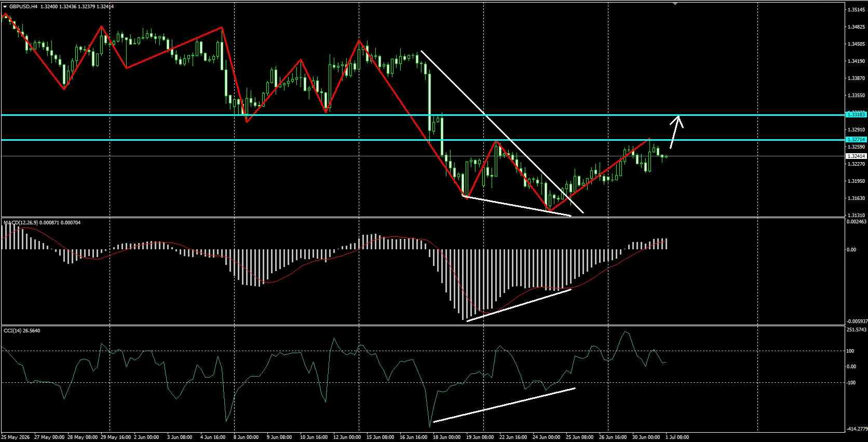Click the 18 Jun 00:00 time label
The height and width of the screenshot is (442, 868).
pos(447,437)
